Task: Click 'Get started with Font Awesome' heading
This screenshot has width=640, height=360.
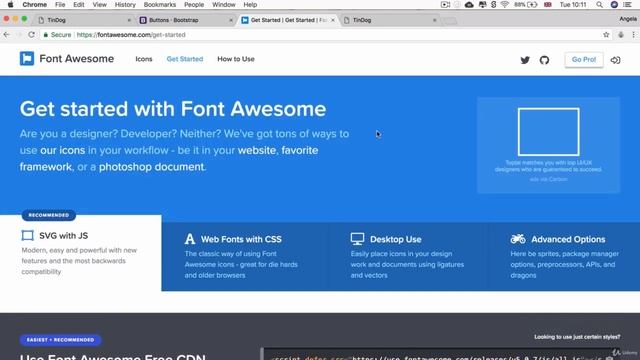Action: (x=173, y=109)
